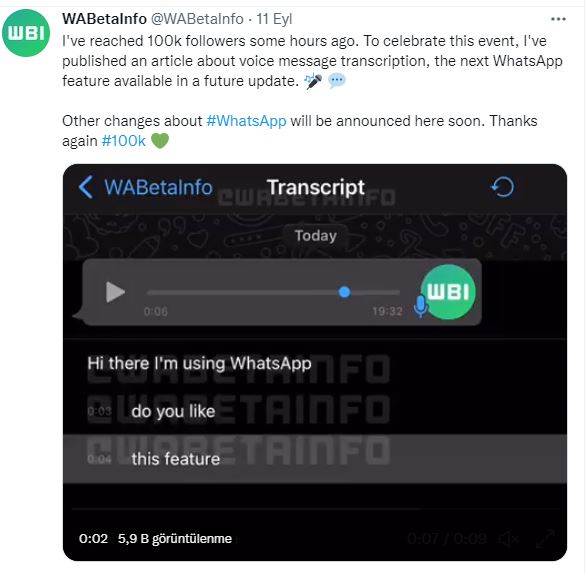The width and height of the screenshot is (587, 574).
Task: Click the blue voice message progress knob
Action: tap(344, 292)
